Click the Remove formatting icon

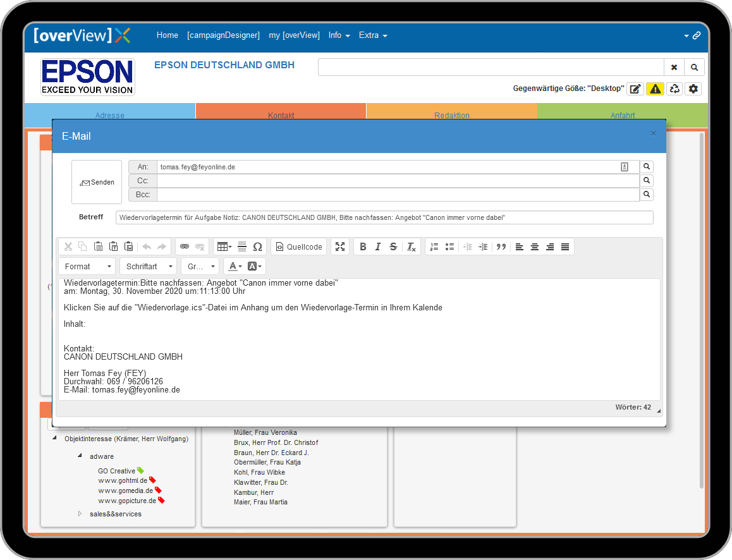tap(411, 247)
